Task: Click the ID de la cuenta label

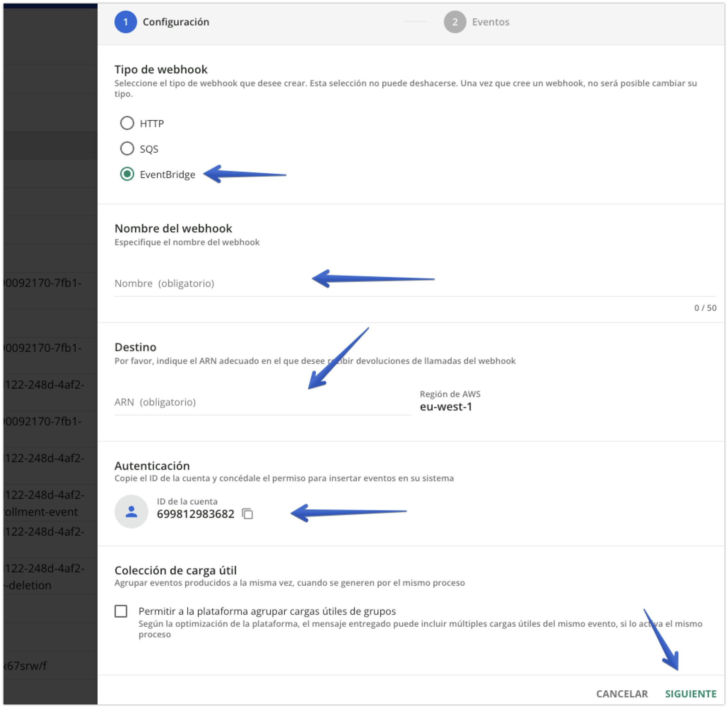Action: 187,502
